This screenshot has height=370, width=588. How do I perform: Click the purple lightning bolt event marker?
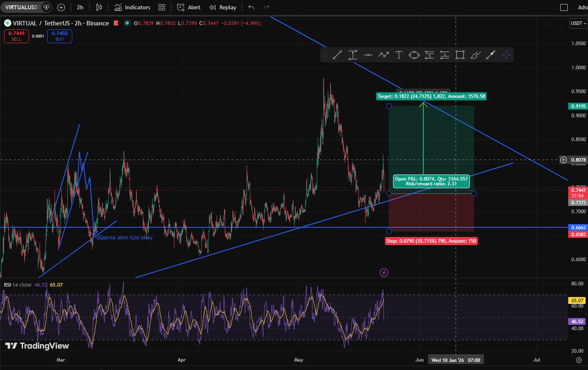point(384,272)
